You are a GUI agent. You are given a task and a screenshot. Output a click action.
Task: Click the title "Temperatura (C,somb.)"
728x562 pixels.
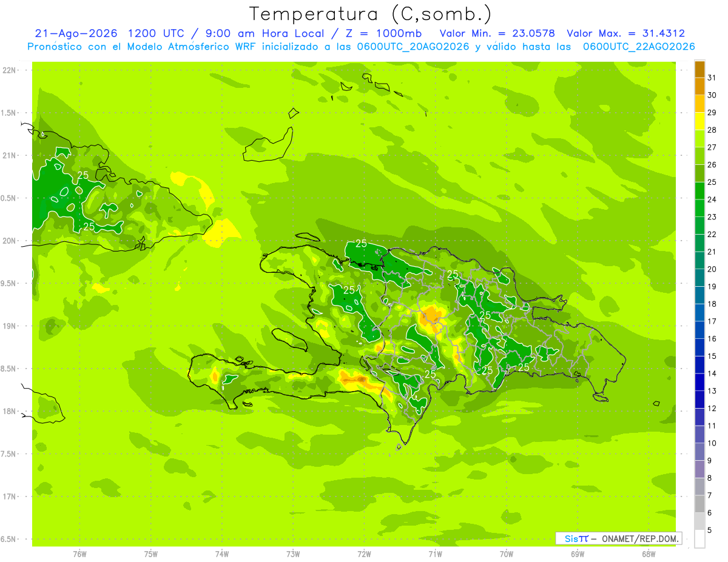(371, 15)
